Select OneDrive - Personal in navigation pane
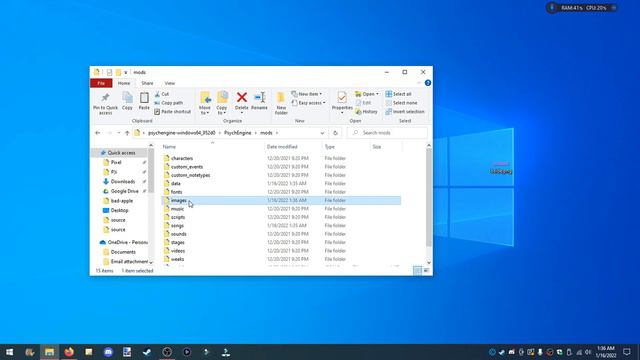The image size is (640, 360). coord(124,242)
